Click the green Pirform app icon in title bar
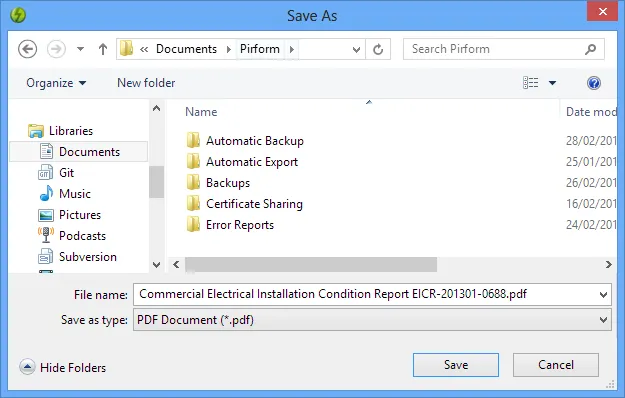The width and height of the screenshot is (625, 398). pos(18,15)
